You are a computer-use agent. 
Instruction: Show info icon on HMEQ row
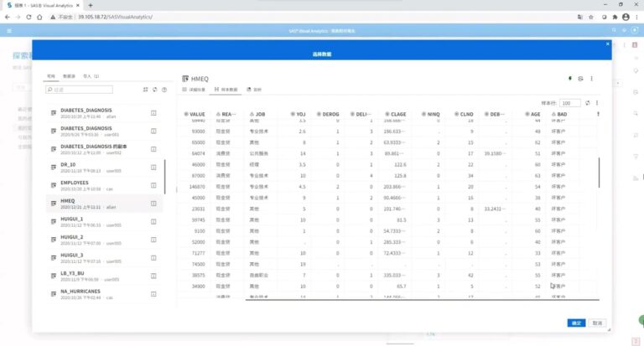pos(153,204)
